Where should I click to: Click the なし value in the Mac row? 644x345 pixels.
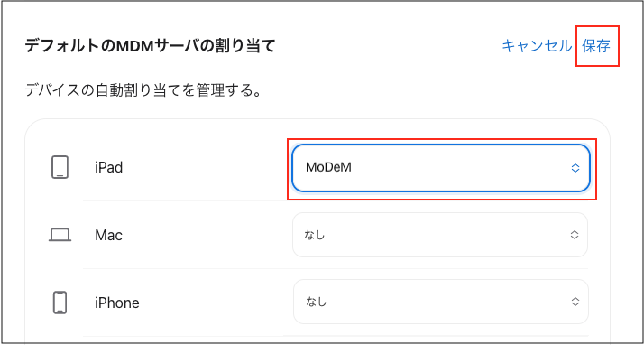(315, 235)
